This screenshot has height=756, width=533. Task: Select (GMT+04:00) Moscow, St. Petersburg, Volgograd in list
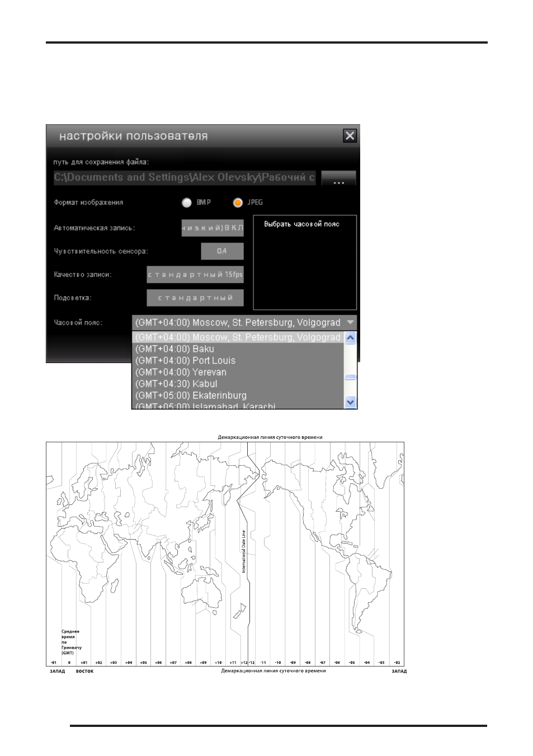tap(238, 337)
